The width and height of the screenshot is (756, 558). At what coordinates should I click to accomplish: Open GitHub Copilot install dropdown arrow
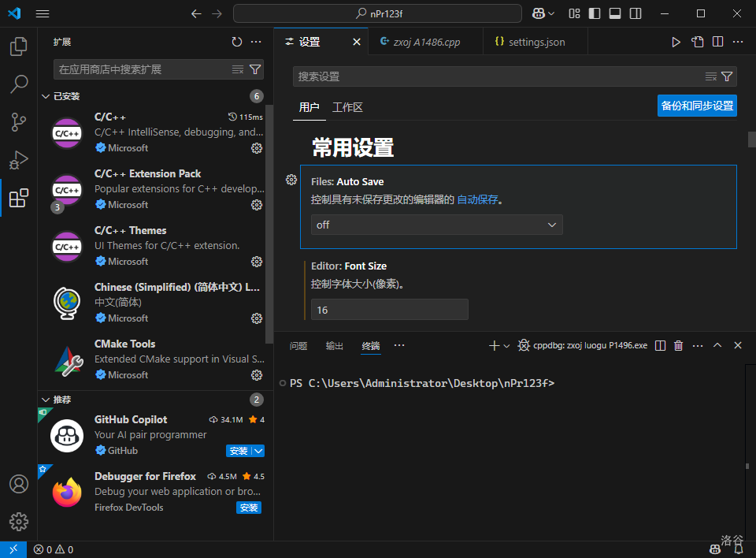[259, 451]
